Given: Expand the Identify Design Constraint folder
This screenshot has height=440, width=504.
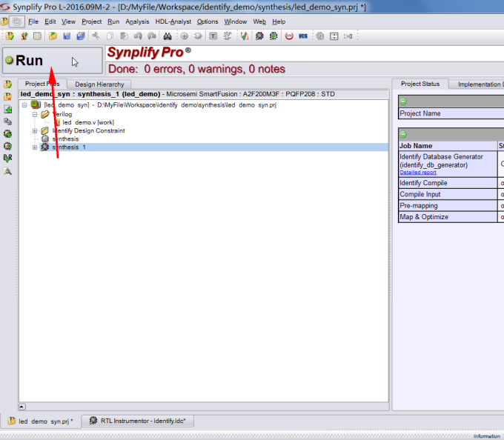Looking at the screenshot, I should 35,130.
